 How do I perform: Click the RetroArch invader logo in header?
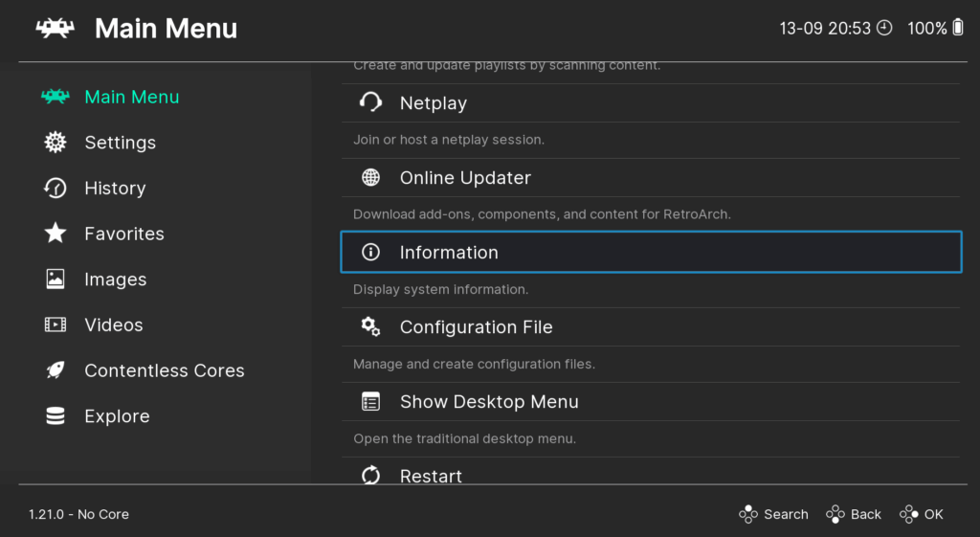(x=55, y=29)
